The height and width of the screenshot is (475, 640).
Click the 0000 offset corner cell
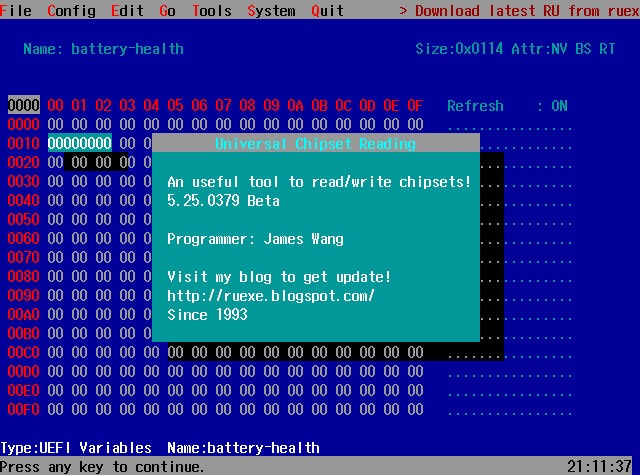(23, 106)
